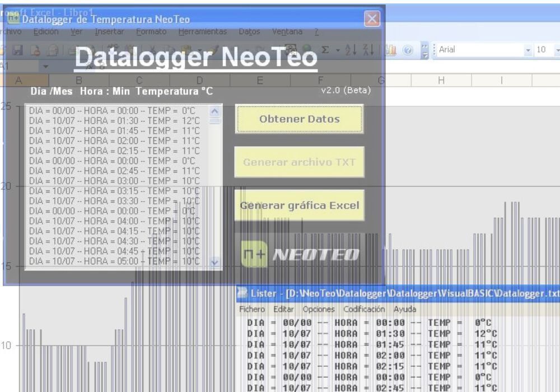
Task: Select list row HORA = 02:15 in Datalogger
Action: pos(114,151)
